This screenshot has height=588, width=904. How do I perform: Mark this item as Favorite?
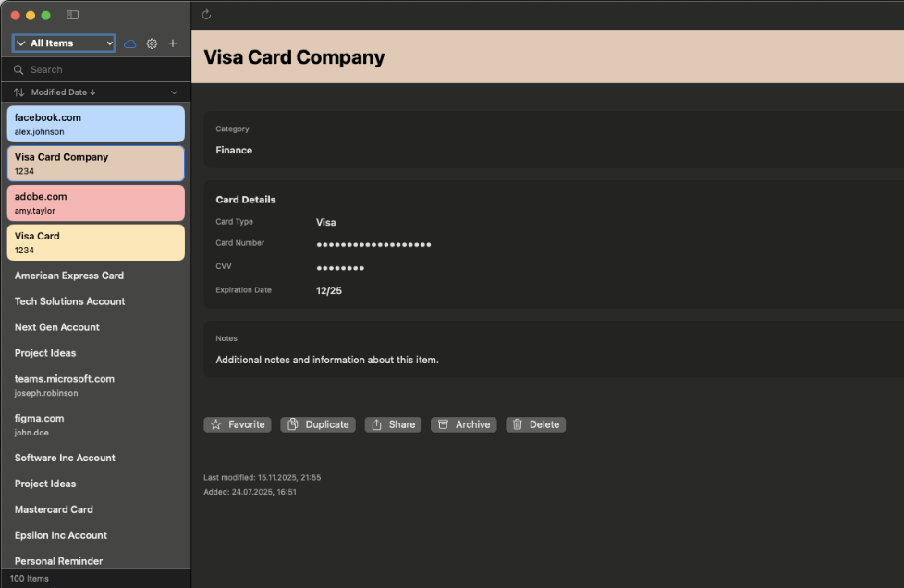tap(238, 424)
